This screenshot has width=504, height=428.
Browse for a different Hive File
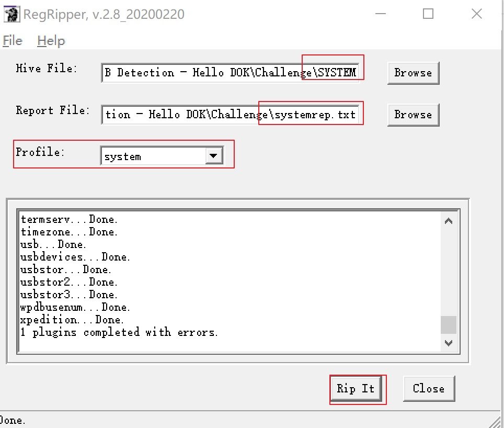pyautogui.click(x=413, y=73)
